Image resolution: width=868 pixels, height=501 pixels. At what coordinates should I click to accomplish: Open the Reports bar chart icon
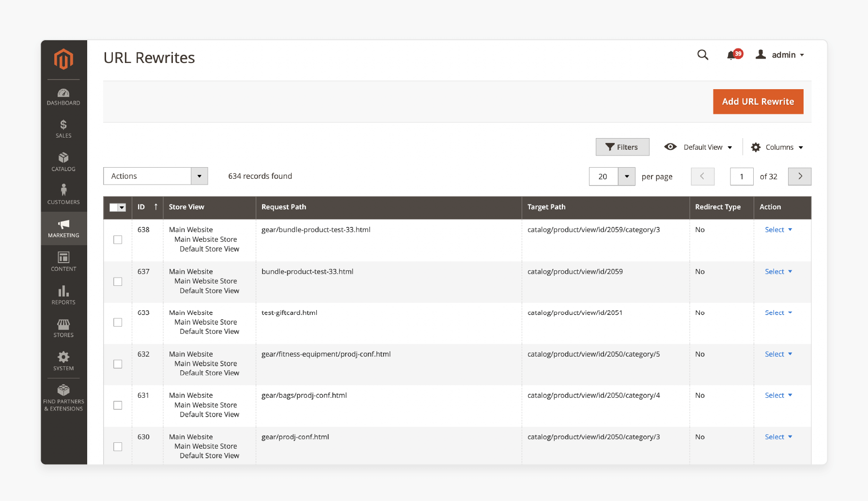click(63, 291)
